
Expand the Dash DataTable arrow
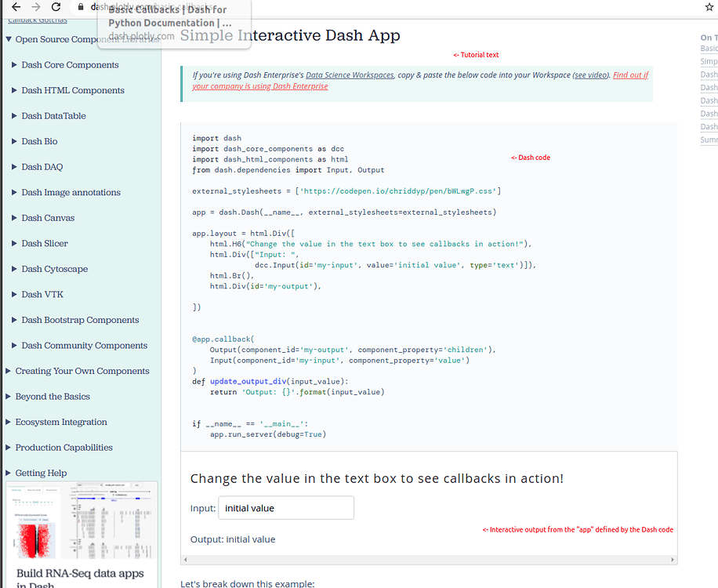[x=14, y=116]
